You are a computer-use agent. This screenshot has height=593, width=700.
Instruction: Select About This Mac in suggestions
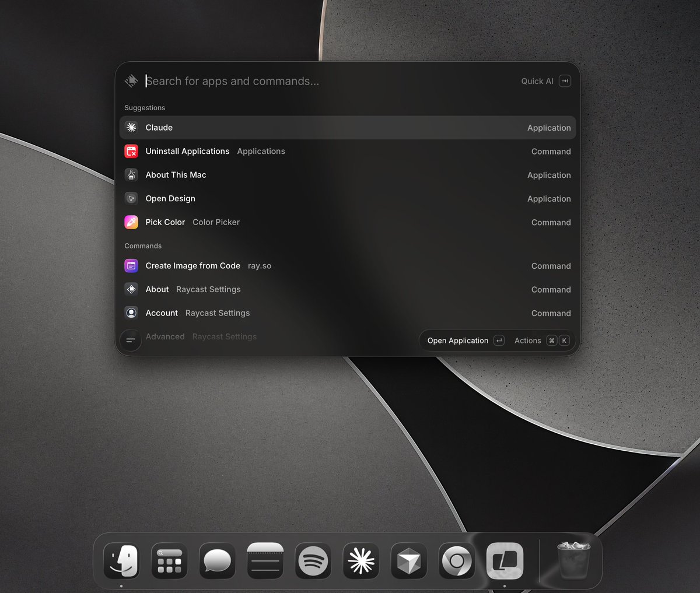(348, 175)
